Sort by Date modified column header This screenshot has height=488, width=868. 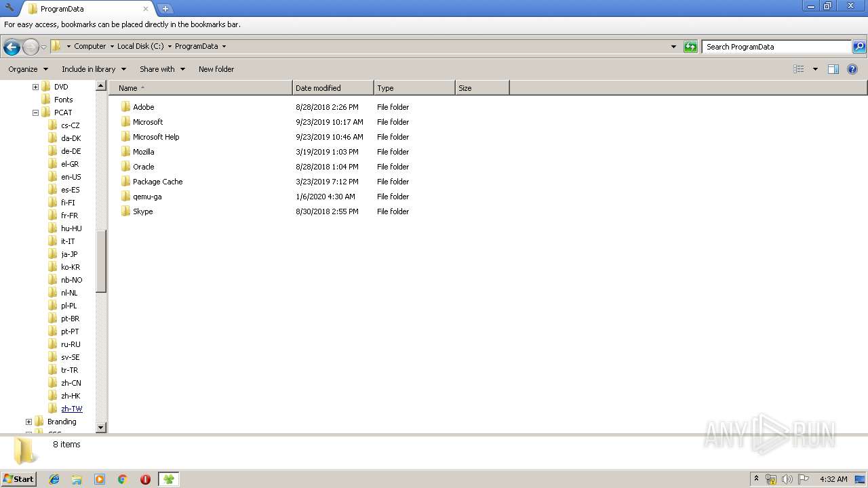(x=333, y=88)
